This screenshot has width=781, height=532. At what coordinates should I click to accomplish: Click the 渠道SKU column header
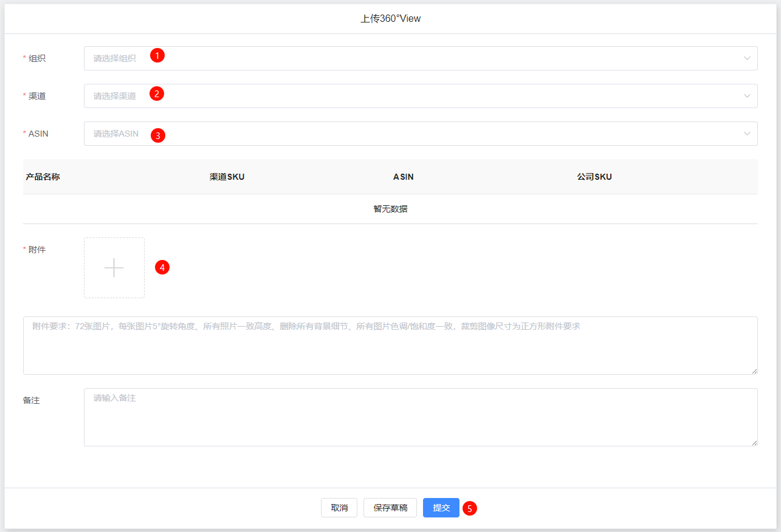[x=227, y=177]
